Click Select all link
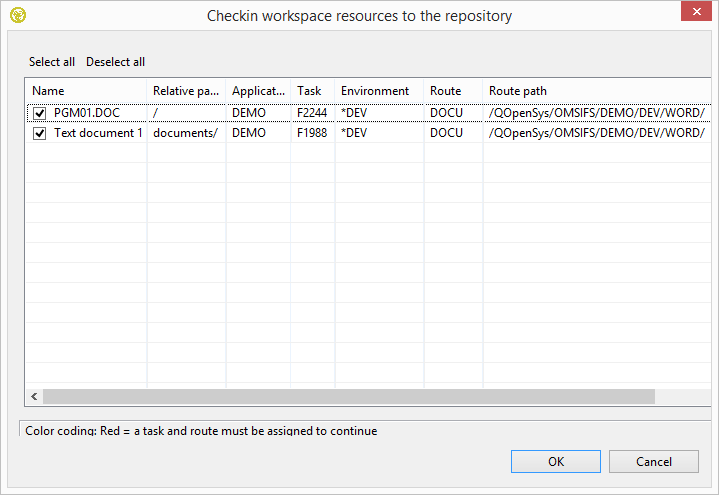This screenshot has width=719, height=495. (52, 62)
